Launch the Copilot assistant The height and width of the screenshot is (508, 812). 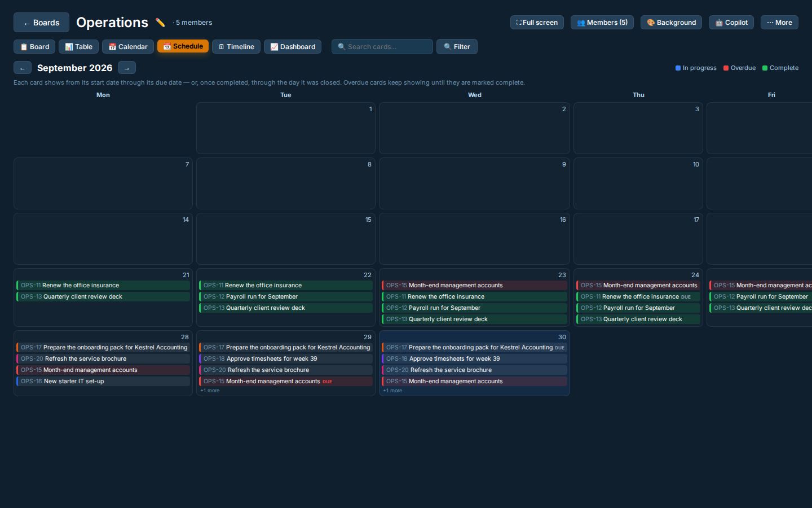pos(731,23)
